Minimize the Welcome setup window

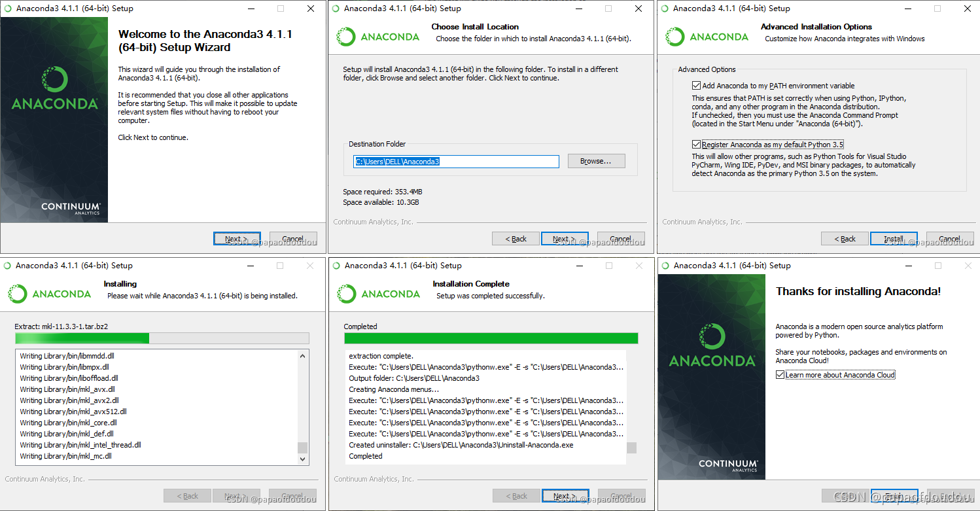coord(250,9)
